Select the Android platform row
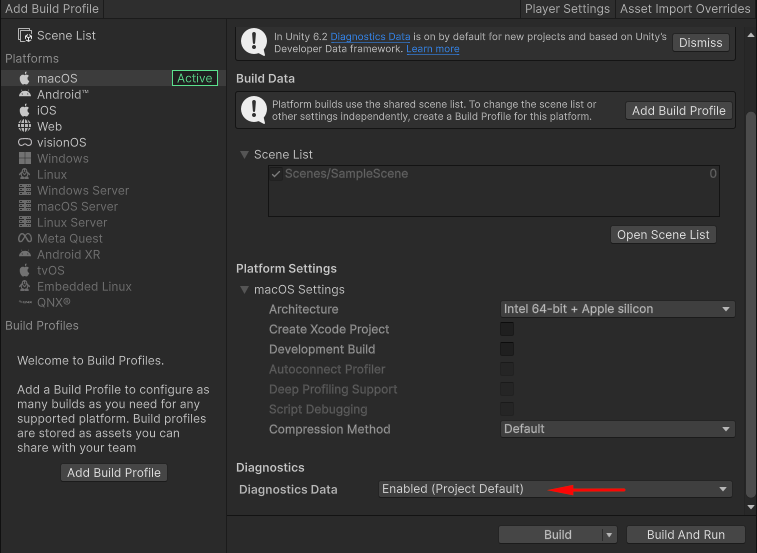The width and height of the screenshot is (757, 553). [x=113, y=94]
